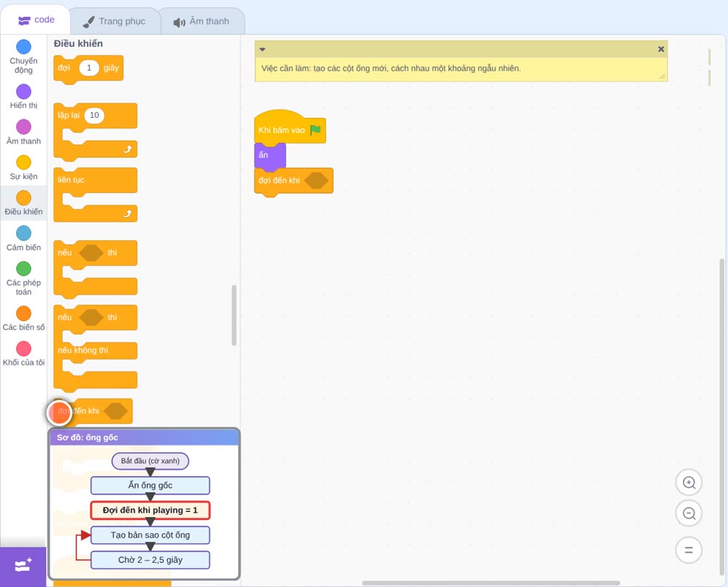
Task: Reset workspace zoom to default
Action: (689, 550)
